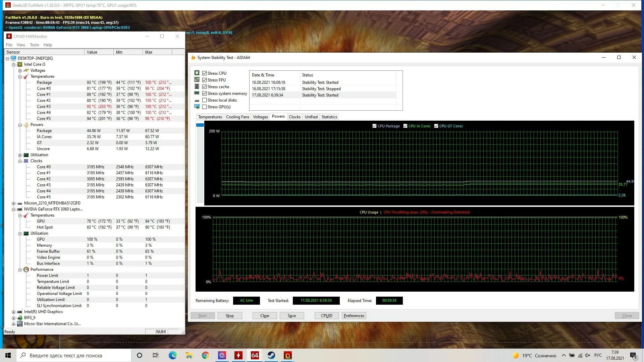
Task: Open File Explorer from taskbar
Action: (x=189, y=355)
